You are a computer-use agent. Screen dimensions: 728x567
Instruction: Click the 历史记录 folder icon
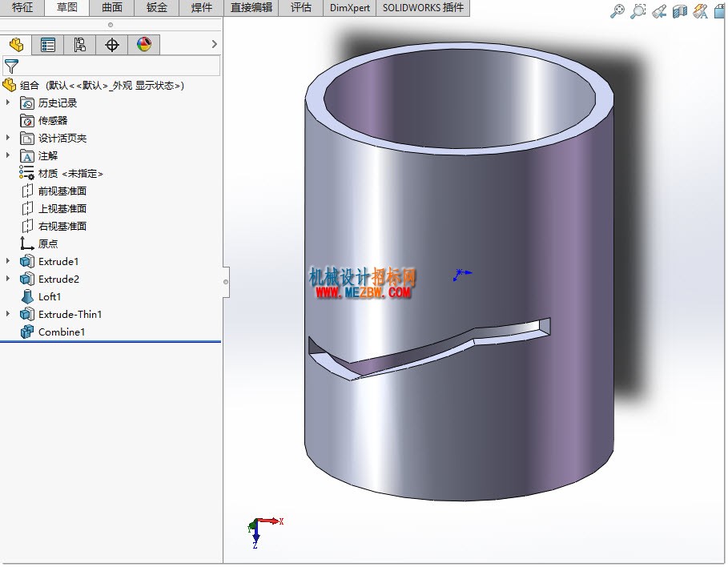point(27,103)
